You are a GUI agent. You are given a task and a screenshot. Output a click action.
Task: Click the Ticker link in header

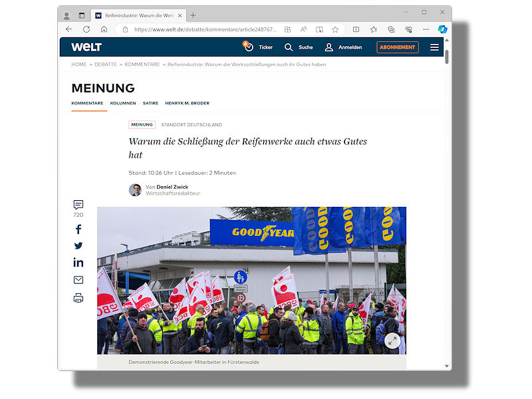[x=265, y=47]
